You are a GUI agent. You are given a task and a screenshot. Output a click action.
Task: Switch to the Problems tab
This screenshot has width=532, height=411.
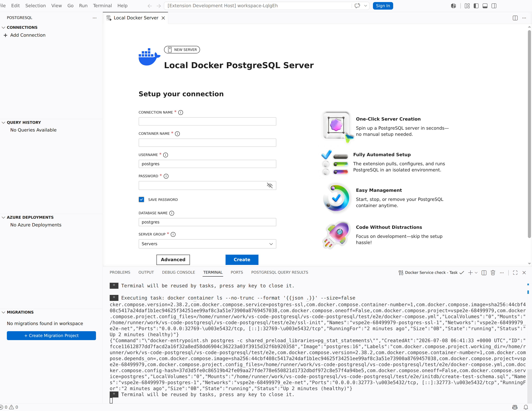pos(120,272)
